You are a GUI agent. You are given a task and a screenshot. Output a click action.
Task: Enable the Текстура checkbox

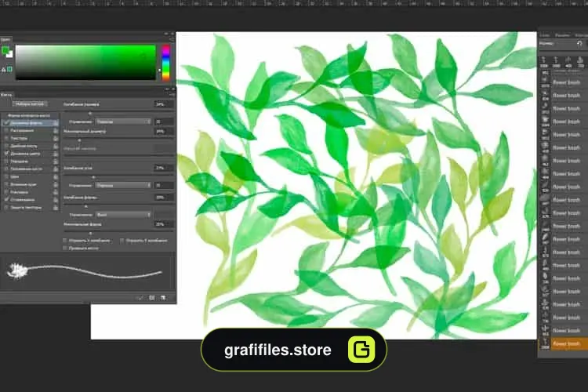(6, 138)
